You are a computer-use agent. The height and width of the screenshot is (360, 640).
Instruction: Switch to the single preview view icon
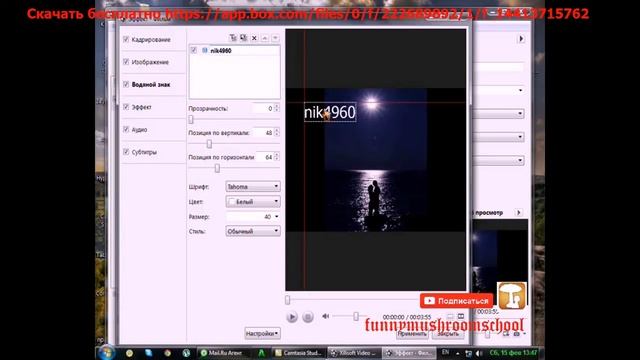coord(450,316)
